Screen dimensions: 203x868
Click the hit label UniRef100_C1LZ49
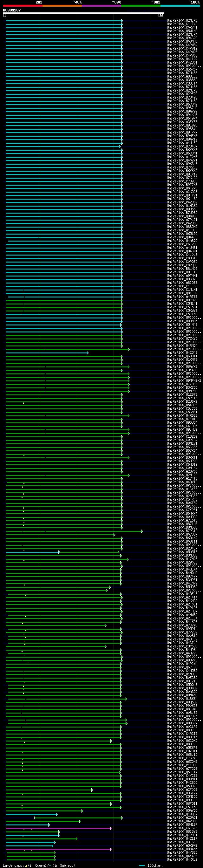(182, 24)
